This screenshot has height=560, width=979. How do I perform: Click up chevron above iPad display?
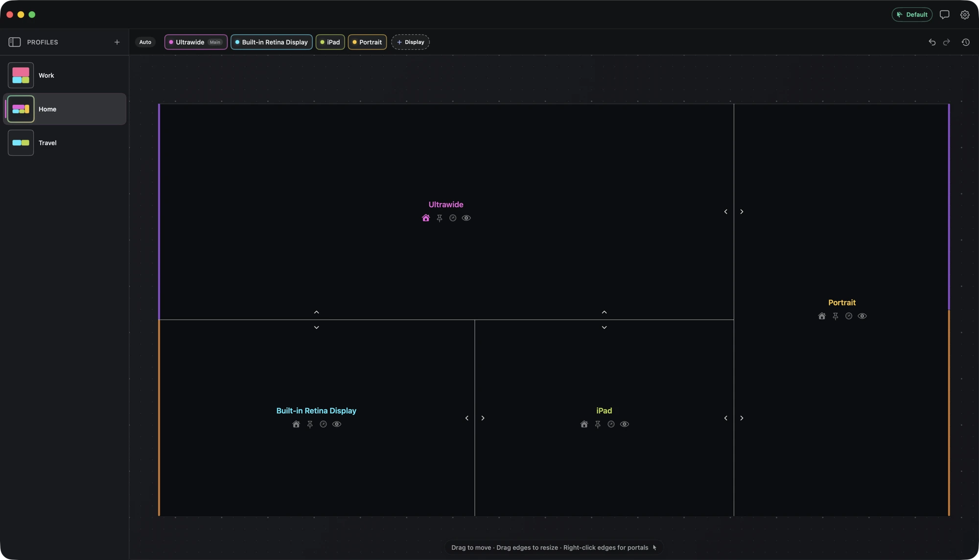point(605,312)
